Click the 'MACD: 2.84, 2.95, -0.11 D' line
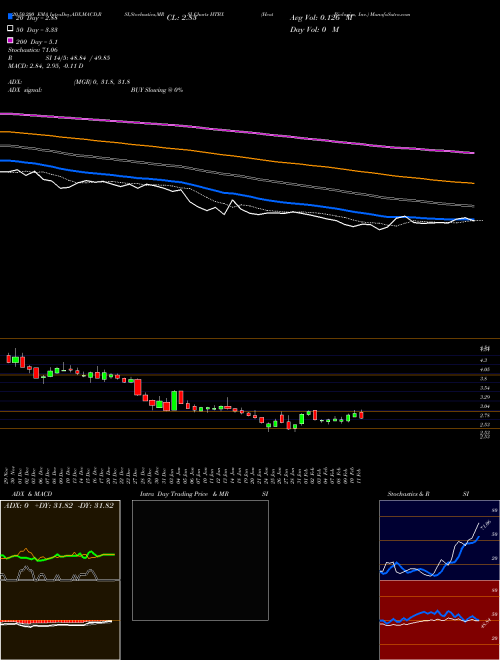This screenshot has width=500, height=660. click(x=45, y=66)
